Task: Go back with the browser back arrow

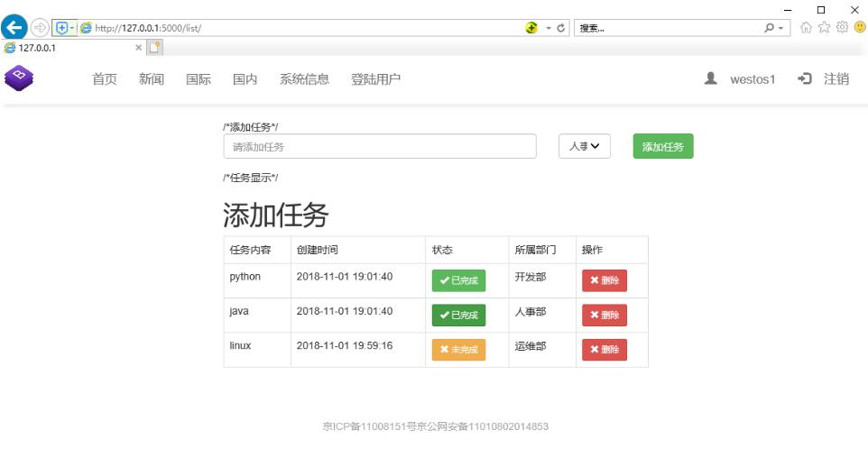Action: 14,27
